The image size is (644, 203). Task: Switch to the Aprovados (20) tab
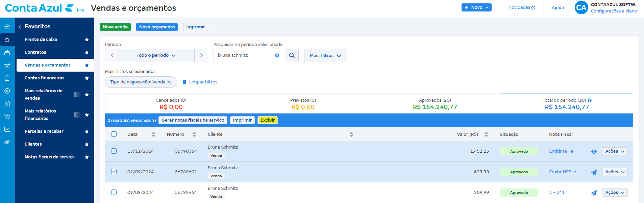(435, 104)
